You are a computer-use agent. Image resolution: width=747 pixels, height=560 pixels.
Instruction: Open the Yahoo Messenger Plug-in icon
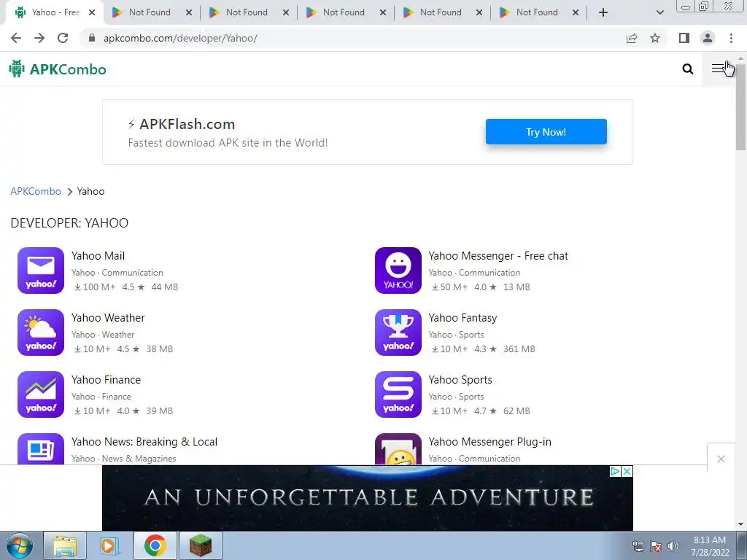coord(398,448)
